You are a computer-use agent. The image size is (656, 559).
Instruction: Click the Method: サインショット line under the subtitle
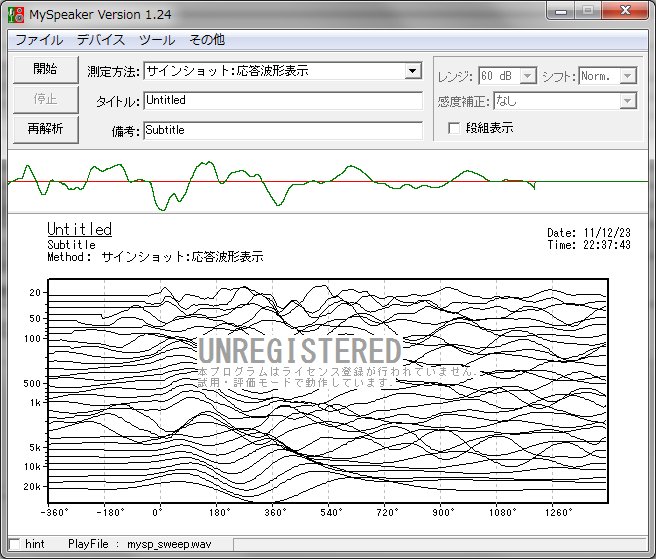pos(155,256)
